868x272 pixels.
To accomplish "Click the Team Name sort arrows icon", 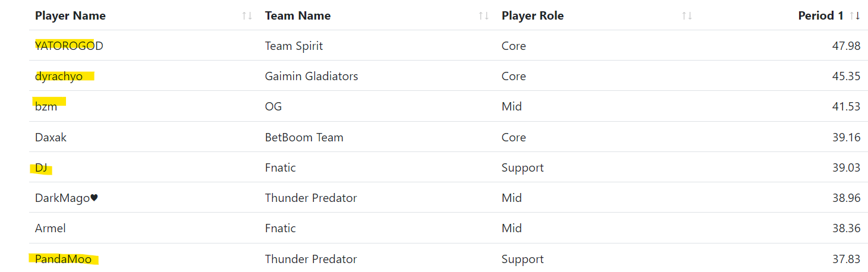I will (484, 16).
